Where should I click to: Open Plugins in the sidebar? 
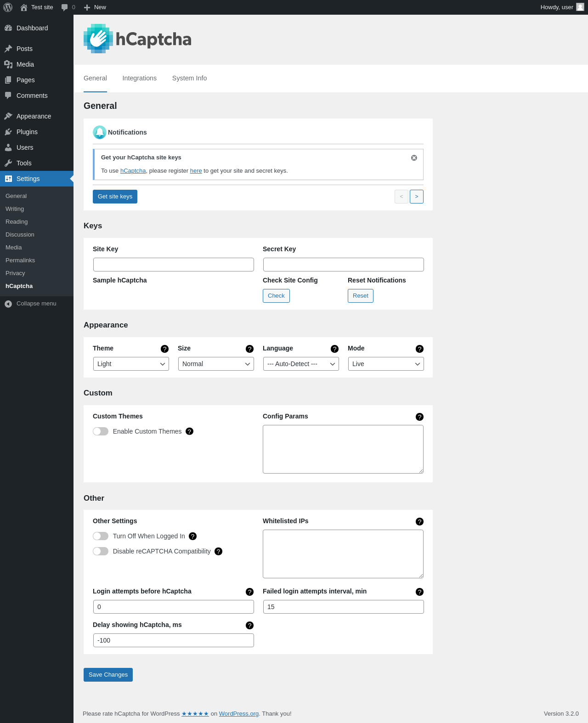37,132
